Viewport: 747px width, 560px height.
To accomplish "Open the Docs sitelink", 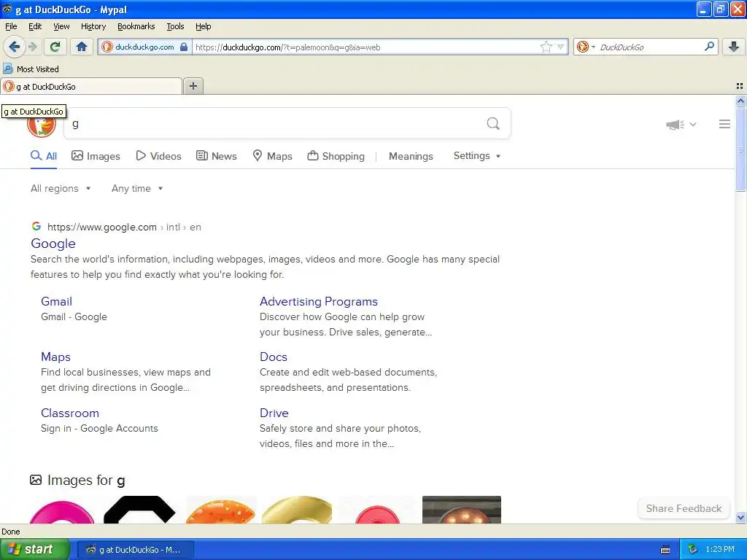I will [274, 357].
